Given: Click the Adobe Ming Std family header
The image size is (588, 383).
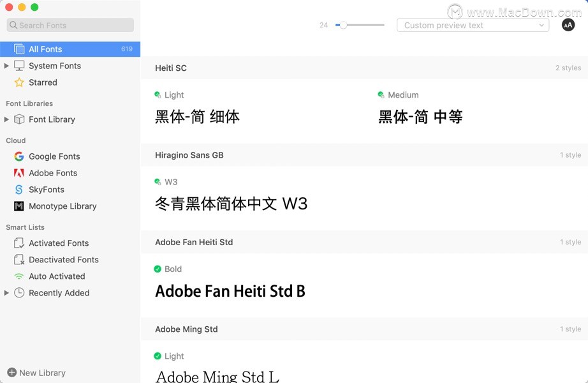Looking at the screenshot, I should 365,329.
